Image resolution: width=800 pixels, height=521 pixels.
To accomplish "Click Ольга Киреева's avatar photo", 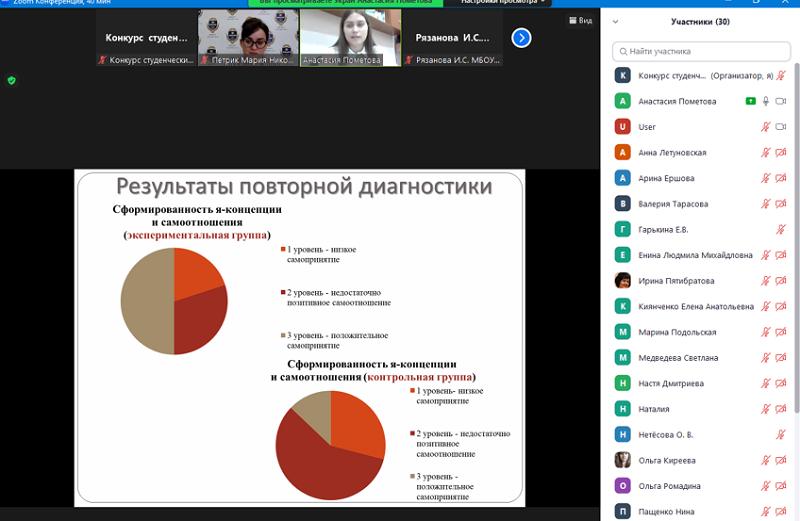I will 623,460.
